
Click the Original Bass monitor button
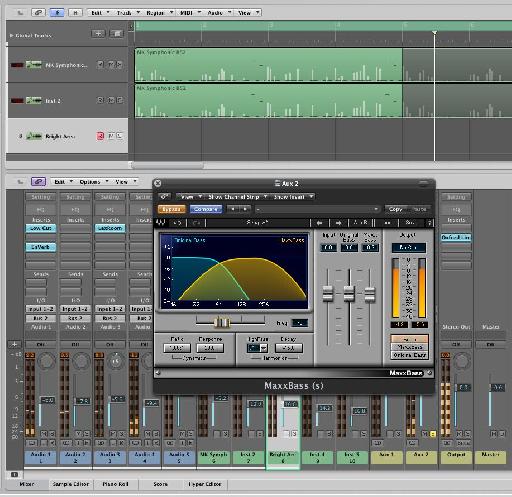click(x=409, y=355)
